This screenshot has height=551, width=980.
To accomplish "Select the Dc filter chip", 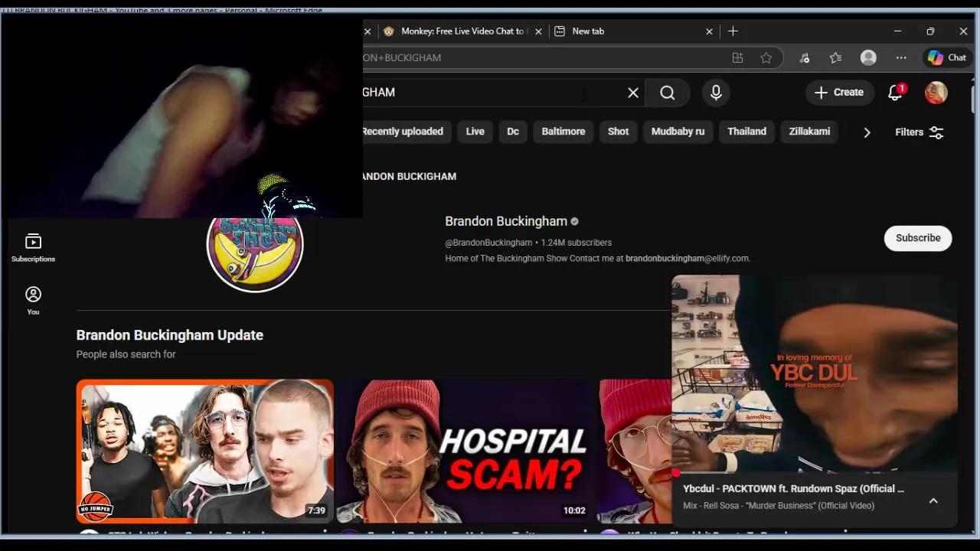I will 513,132.
